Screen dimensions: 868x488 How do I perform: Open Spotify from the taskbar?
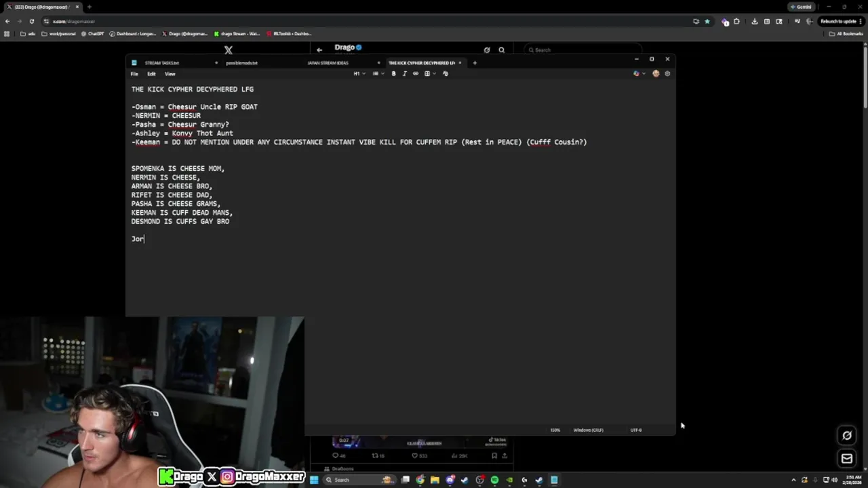(494, 480)
